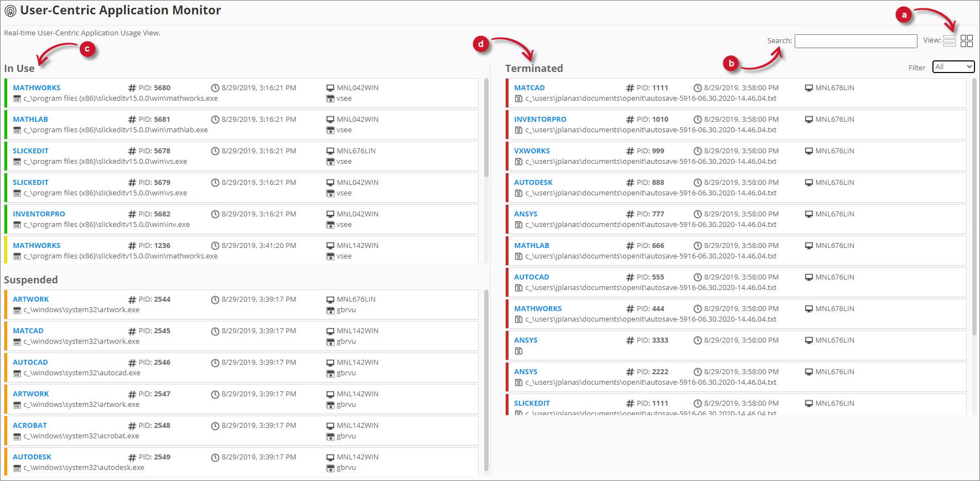
Task: Open INVENTORPRO in the In Use list
Action: 39,214
